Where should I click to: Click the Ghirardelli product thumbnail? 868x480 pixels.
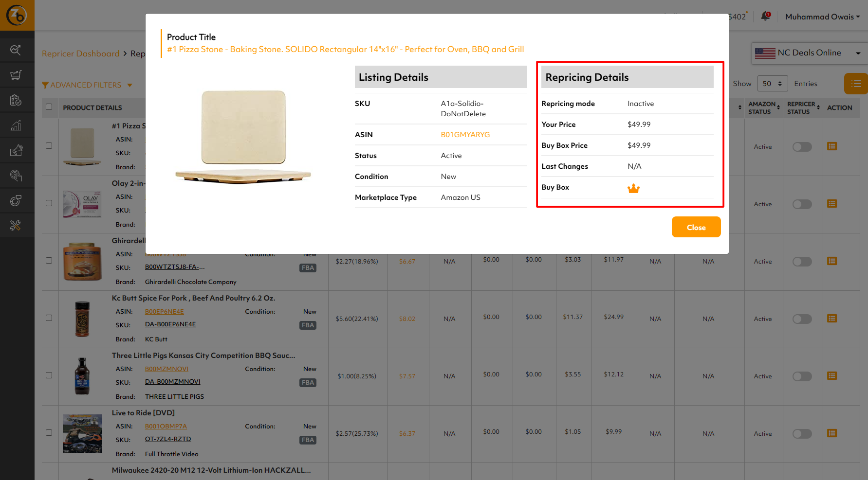pos(82,262)
